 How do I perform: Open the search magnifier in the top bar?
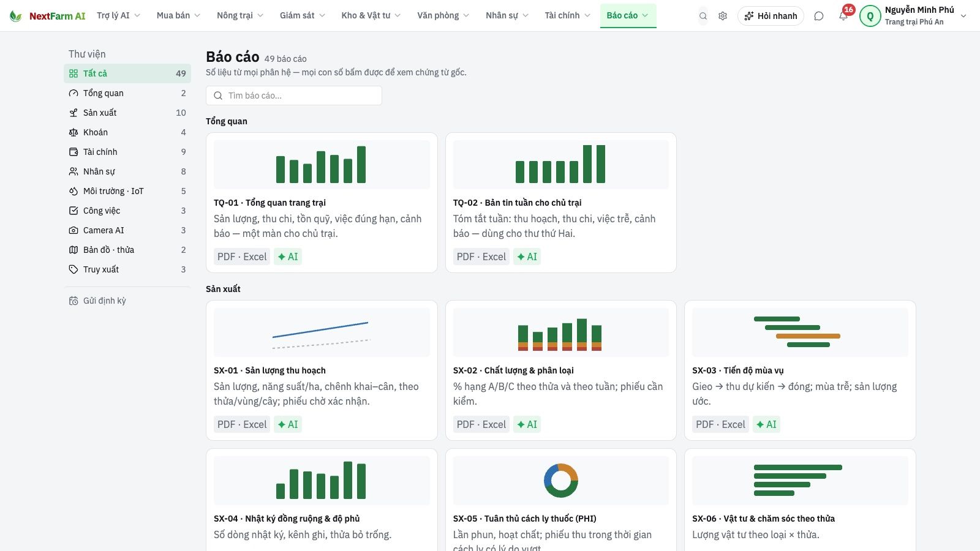tap(703, 16)
